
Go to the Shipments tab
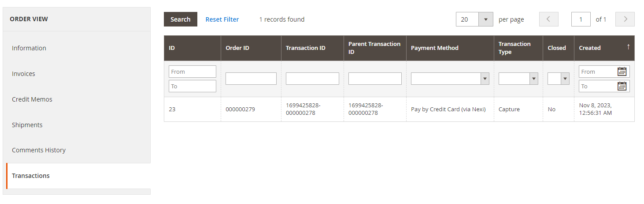tap(27, 125)
